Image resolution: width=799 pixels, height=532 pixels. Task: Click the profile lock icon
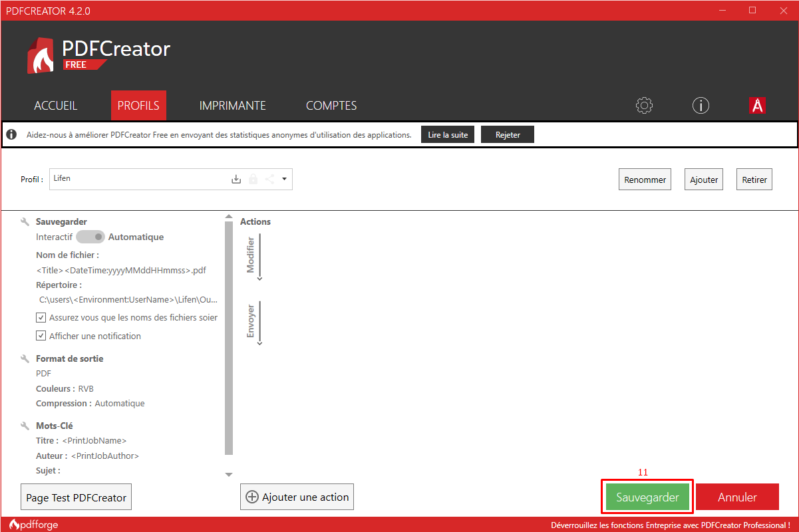(253, 179)
